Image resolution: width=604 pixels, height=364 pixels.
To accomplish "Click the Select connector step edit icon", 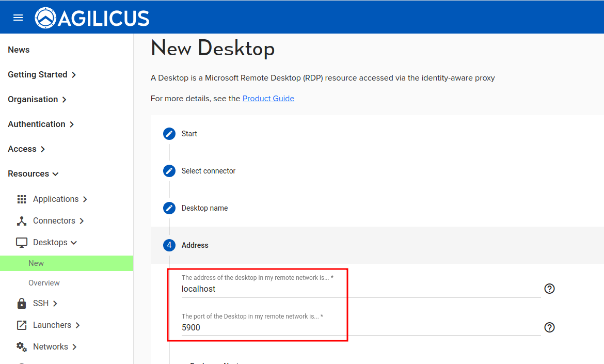I will [169, 171].
